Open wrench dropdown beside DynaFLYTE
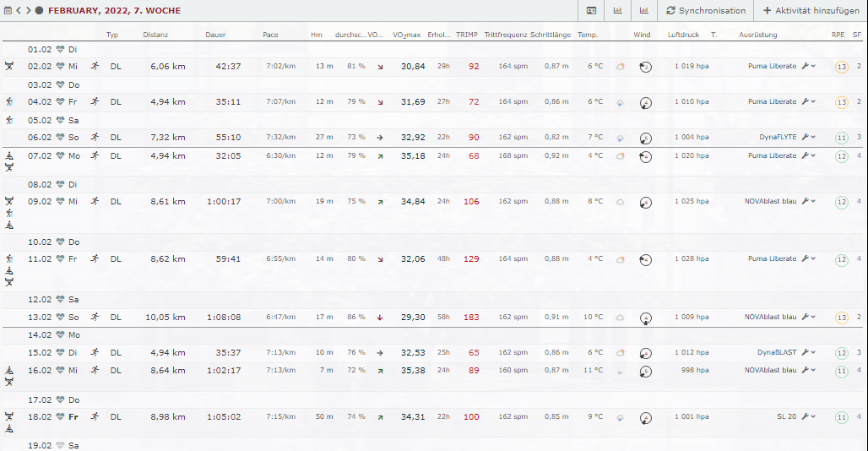Image resolution: width=868 pixels, height=451 pixels. click(808, 137)
